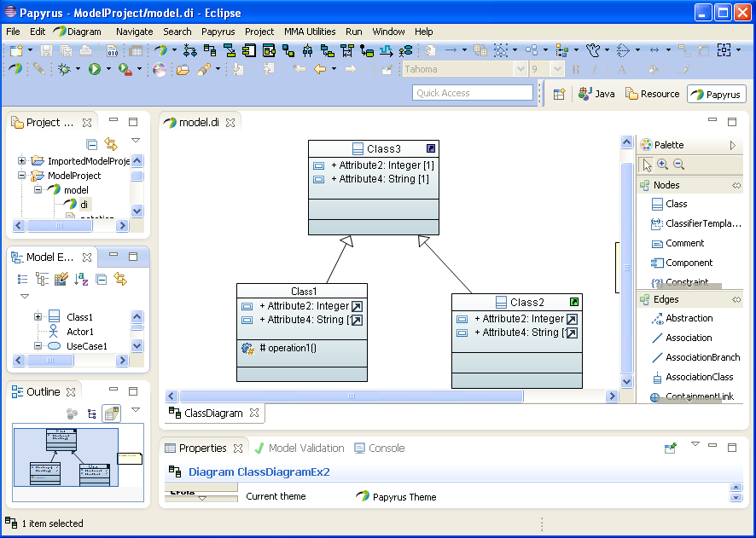Pick the Association edge tool
The image size is (756, 538).
coord(681,338)
